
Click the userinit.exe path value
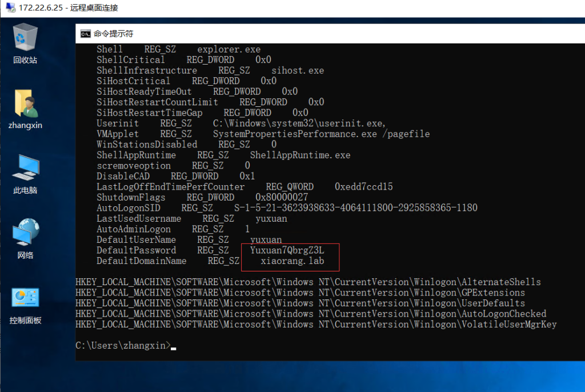click(x=299, y=123)
